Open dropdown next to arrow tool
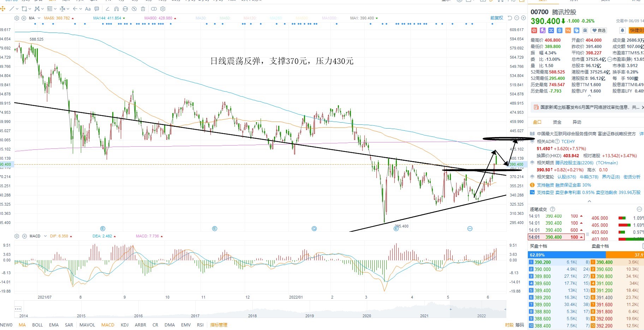644x330 pixels. pos(80,9)
